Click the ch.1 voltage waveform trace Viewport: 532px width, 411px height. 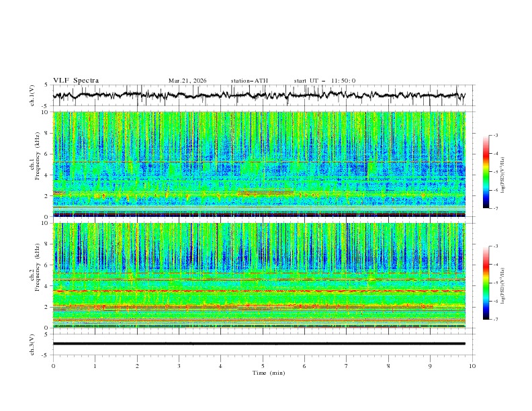coord(259,95)
